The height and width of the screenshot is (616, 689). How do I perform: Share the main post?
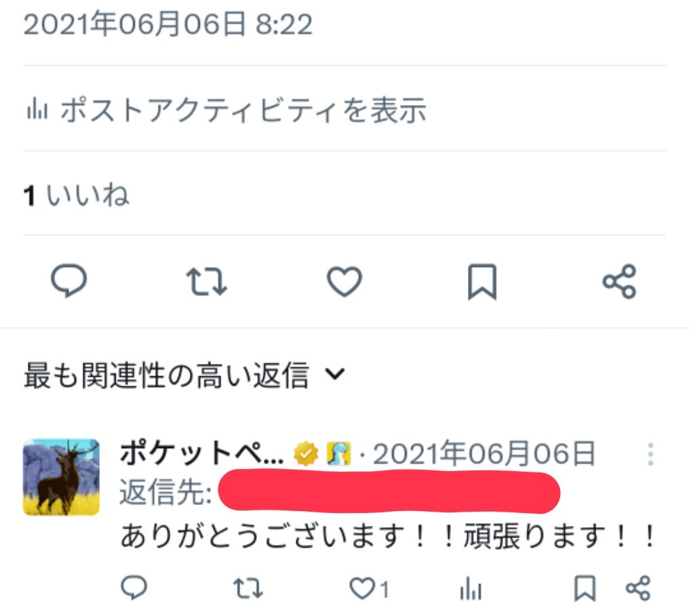click(x=620, y=281)
